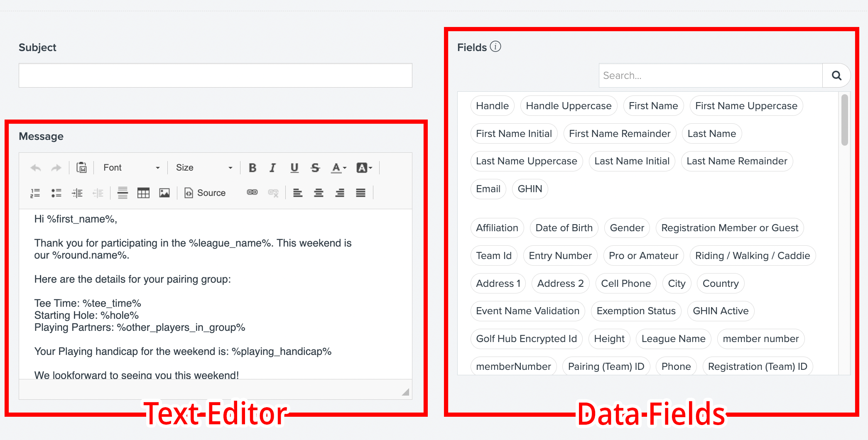Insert the Handle Uppercase field
Image resolution: width=868 pixels, height=440 pixels.
[x=569, y=106]
